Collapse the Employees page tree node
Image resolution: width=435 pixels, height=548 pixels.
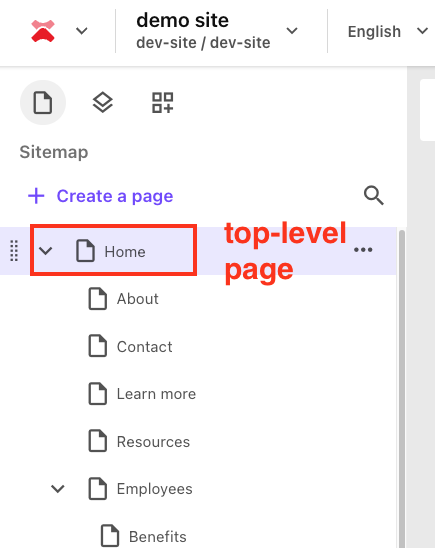(58, 489)
